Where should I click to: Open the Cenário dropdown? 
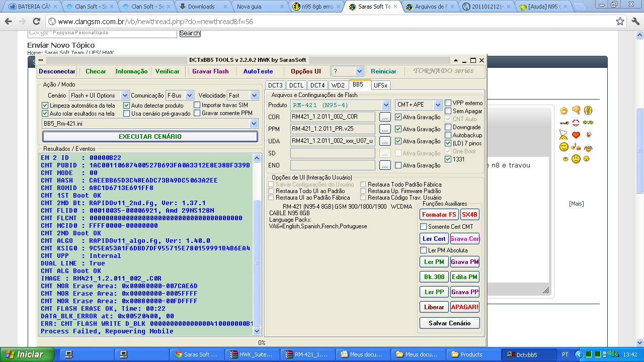pos(124,96)
